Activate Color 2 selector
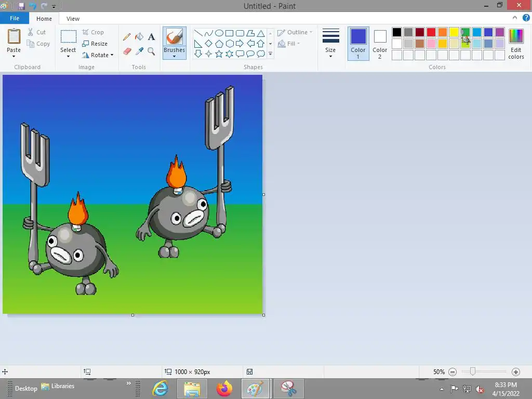This screenshot has height=399, width=532. (x=380, y=44)
